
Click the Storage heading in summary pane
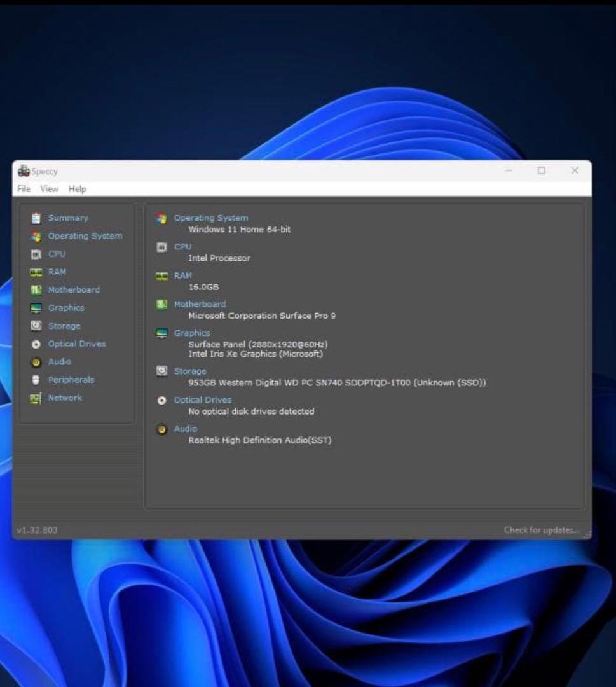pyautogui.click(x=190, y=371)
